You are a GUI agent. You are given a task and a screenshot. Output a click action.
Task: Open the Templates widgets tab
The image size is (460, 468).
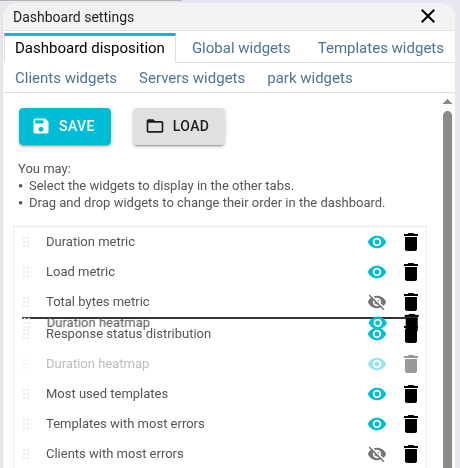(381, 48)
